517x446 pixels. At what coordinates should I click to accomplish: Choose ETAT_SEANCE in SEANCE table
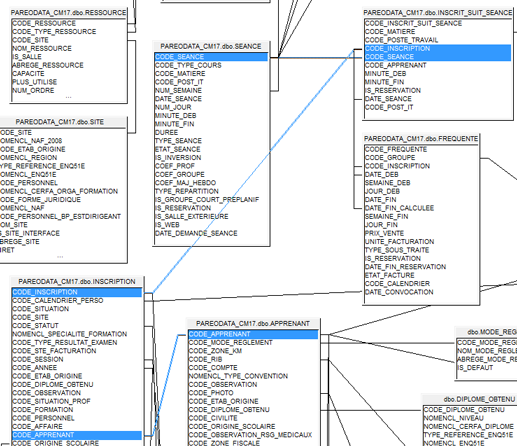pos(178,149)
